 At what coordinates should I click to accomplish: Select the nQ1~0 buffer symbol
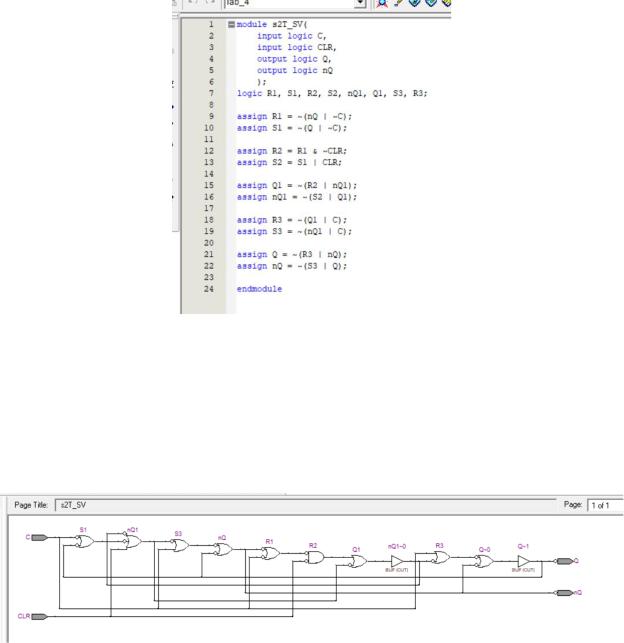click(397, 561)
